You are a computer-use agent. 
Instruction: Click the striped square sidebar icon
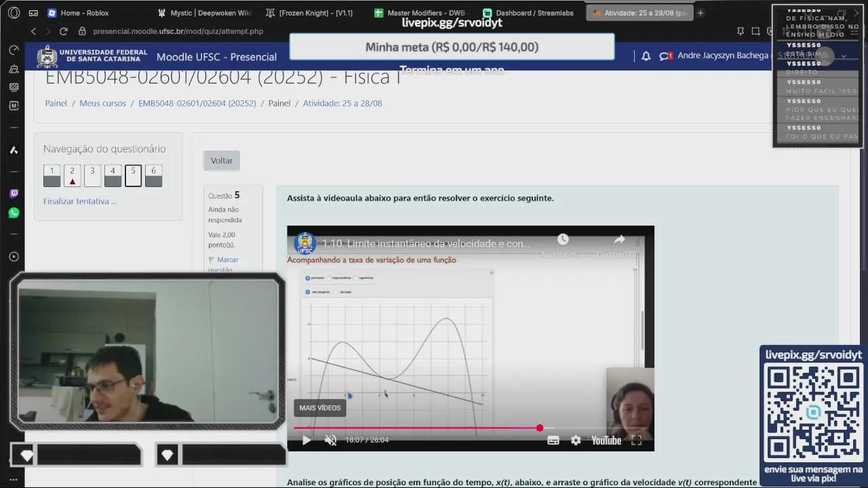point(14,87)
